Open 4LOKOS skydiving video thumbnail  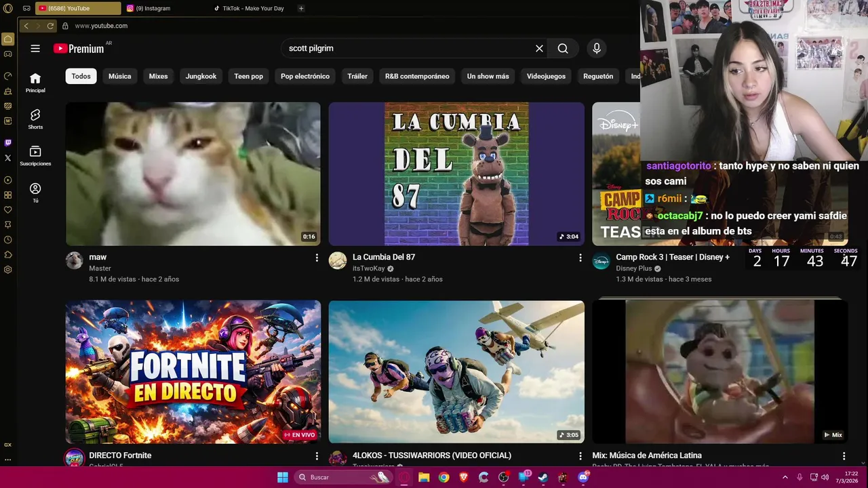[x=456, y=372]
